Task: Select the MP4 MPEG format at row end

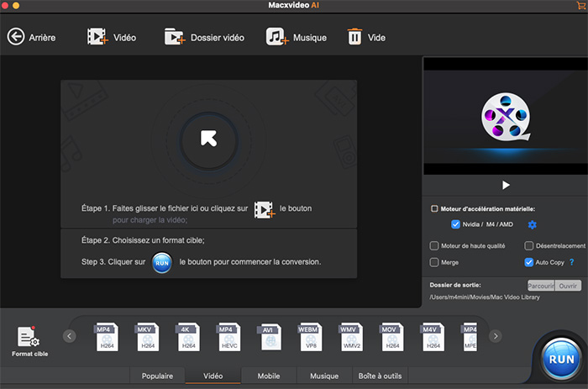Action: [470, 336]
